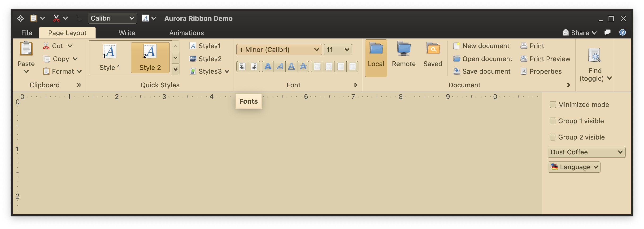
Task: Click the application menu diamond icon
Action: tap(20, 18)
